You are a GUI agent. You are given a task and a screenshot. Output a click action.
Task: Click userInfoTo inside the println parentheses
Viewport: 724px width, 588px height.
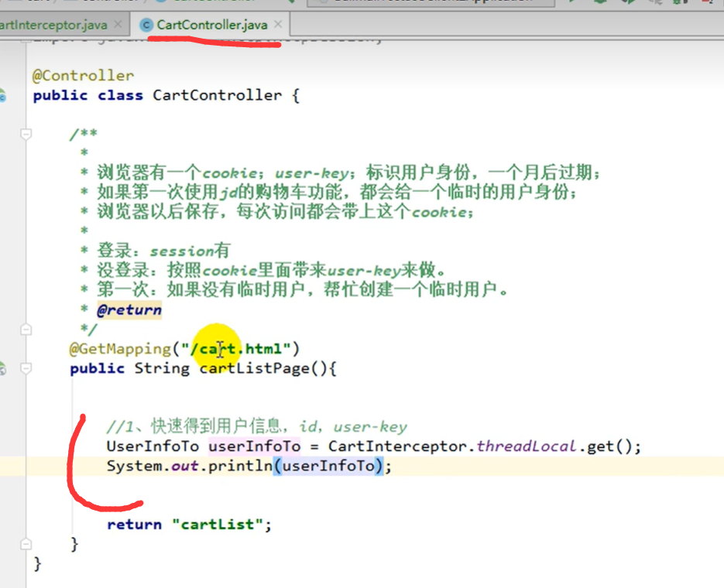[x=328, y=466]
